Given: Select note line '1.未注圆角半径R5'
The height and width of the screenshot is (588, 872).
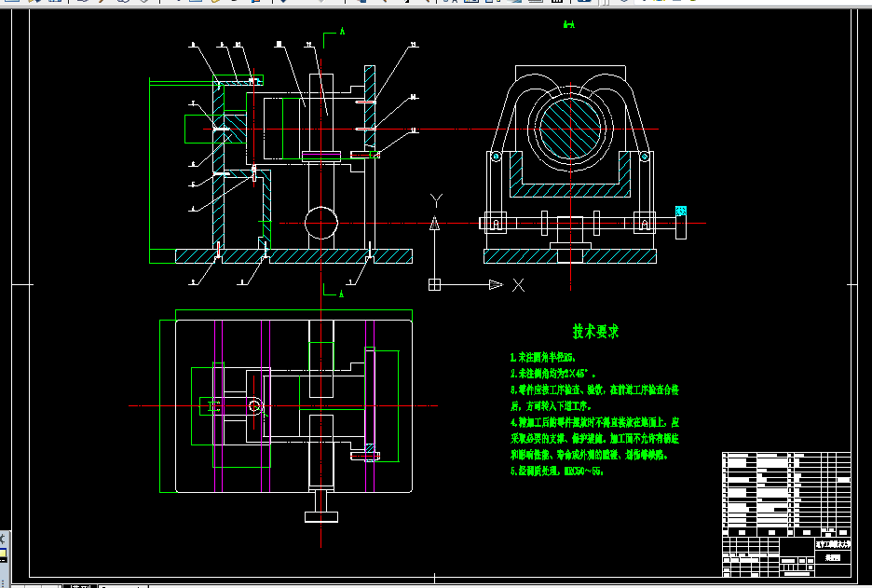Looking at the screenshot, I should click(x=543, y=357).
